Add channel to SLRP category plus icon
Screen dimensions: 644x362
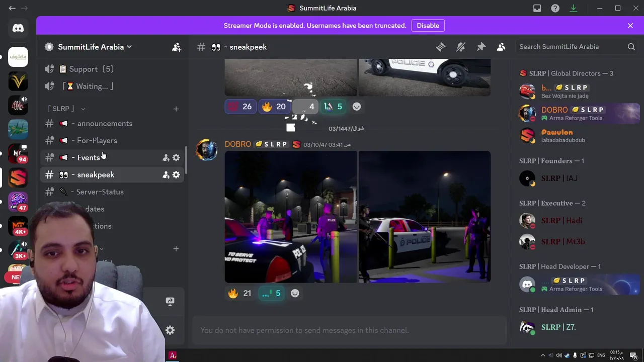176,109
